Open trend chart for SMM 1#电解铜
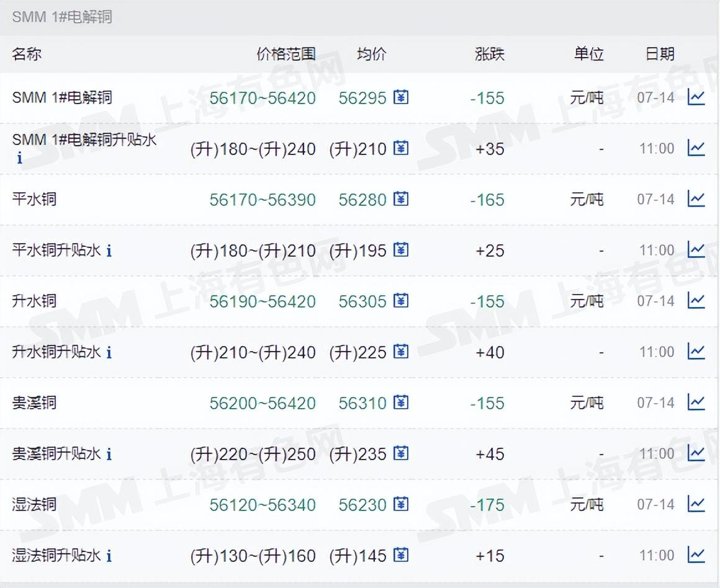The image size is (720, 588). pyautogui.click(x=696, y=97)
